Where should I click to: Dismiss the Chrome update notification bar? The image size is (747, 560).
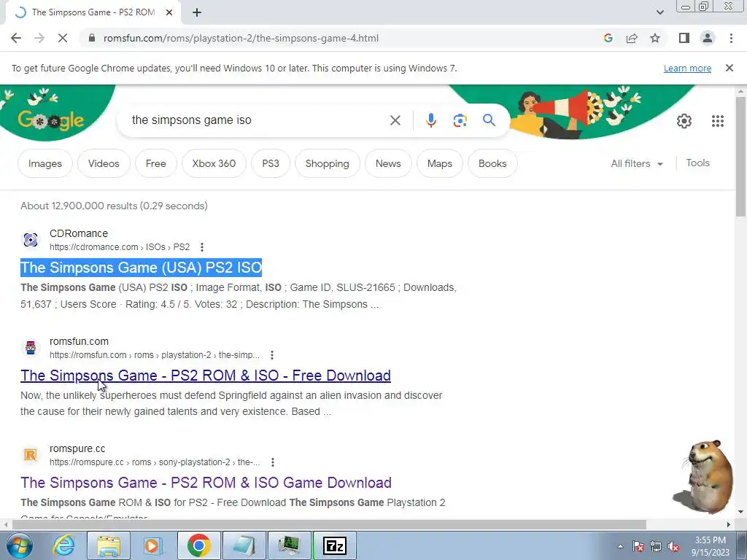(x=729, y=68)
